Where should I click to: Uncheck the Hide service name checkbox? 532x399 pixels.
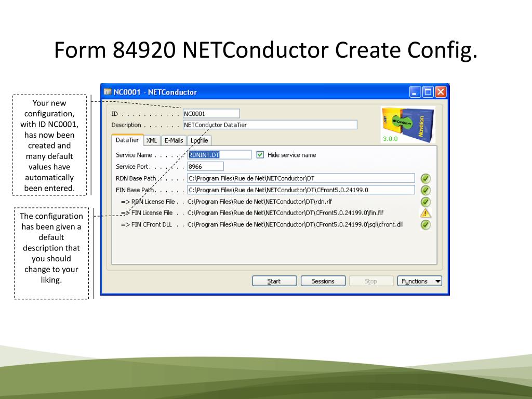point(260,155)
